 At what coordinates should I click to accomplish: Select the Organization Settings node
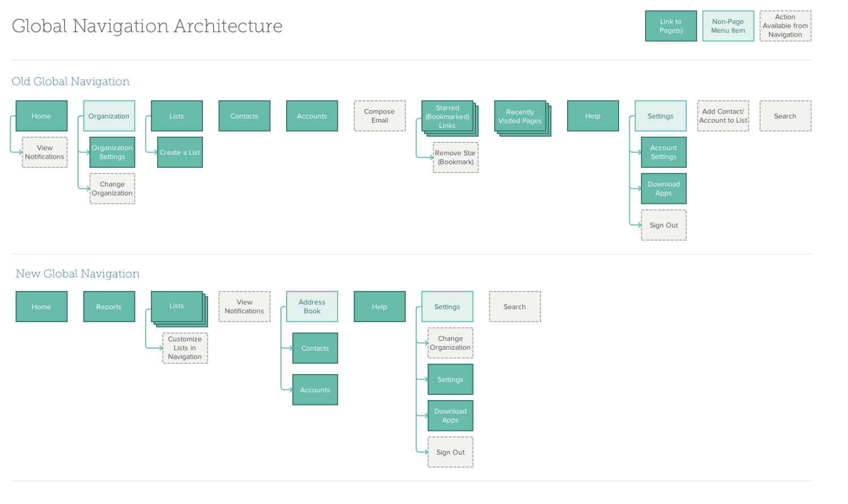point(113,152)
